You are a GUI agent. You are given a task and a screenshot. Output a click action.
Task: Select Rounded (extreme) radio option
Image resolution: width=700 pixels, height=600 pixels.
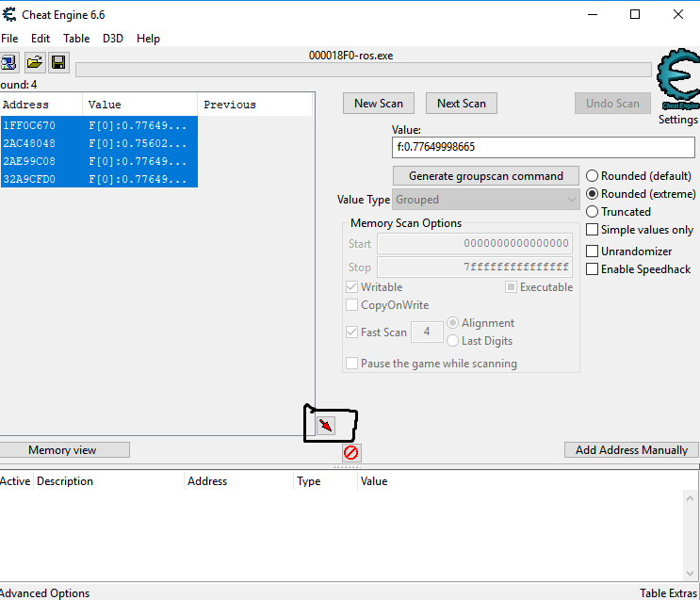pos(592,194)
